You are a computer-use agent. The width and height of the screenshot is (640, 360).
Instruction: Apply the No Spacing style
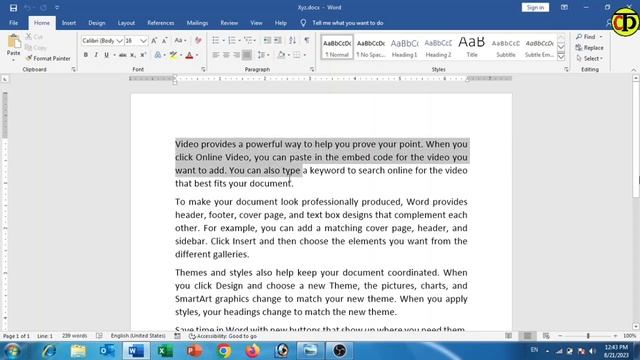point(371,47)
